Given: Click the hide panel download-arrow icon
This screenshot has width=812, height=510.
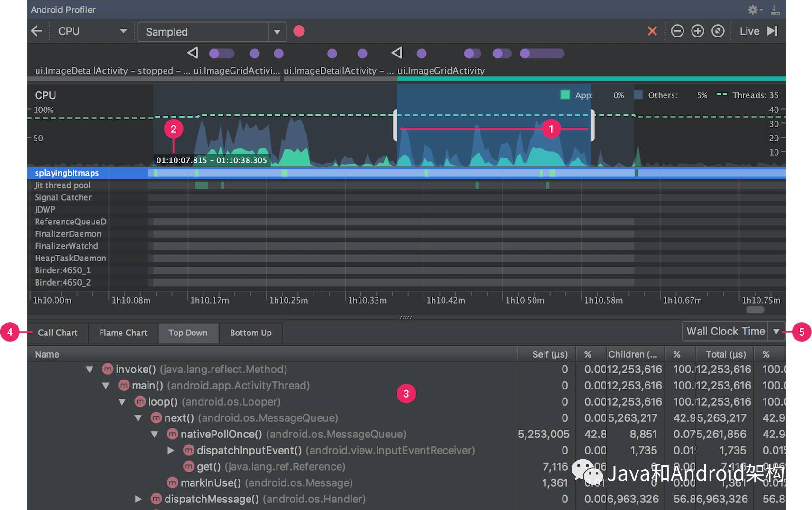Looking at the screenshot, I should coord(775,9).
